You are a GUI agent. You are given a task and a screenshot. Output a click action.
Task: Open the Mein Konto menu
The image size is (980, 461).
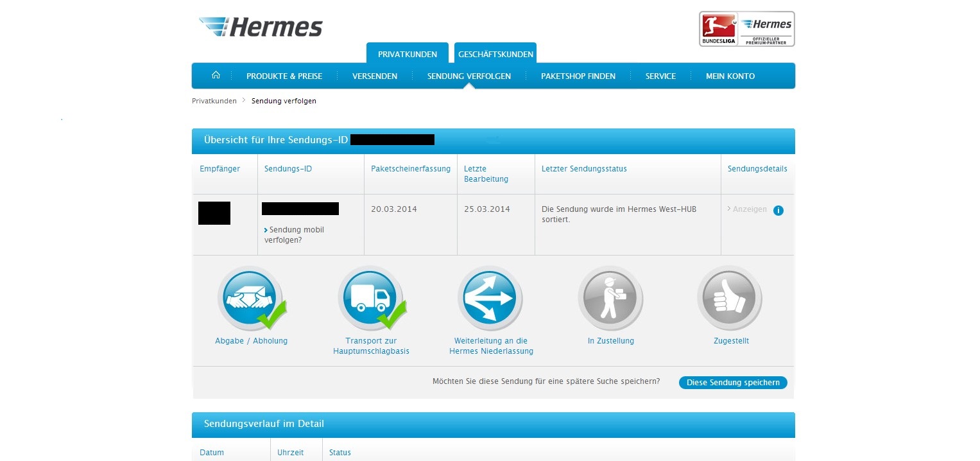tap(730, 76)
